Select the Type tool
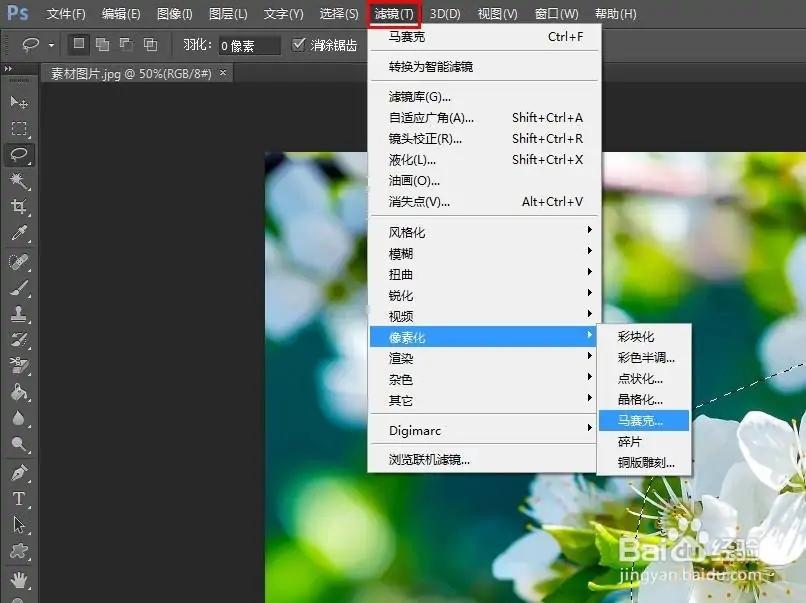Screen dimensions: 806x603 pyautogui.click(x=19, y=499)
